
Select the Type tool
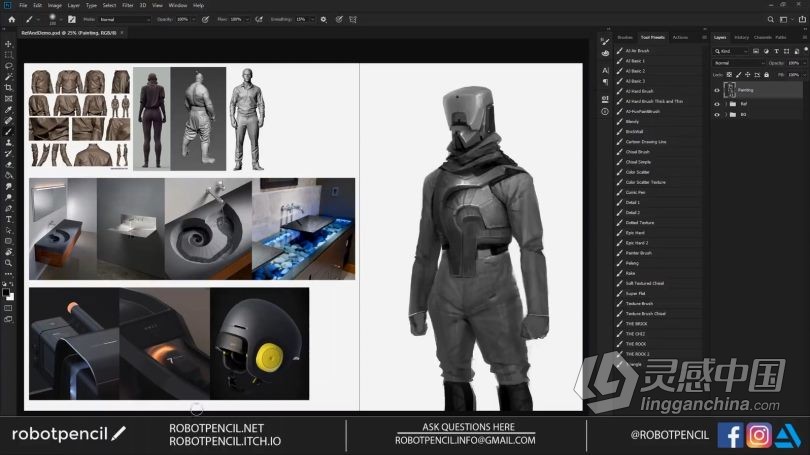[8, 219]
